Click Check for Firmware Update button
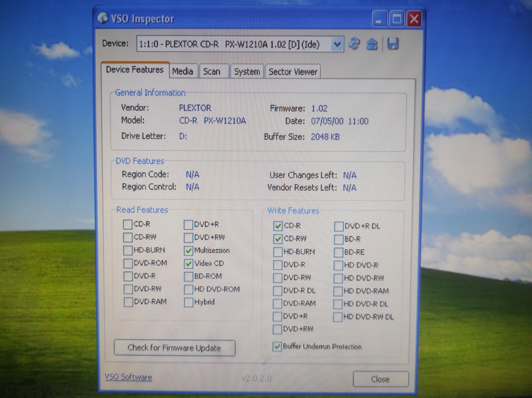532x398 pixels. (x=175, y=348)
